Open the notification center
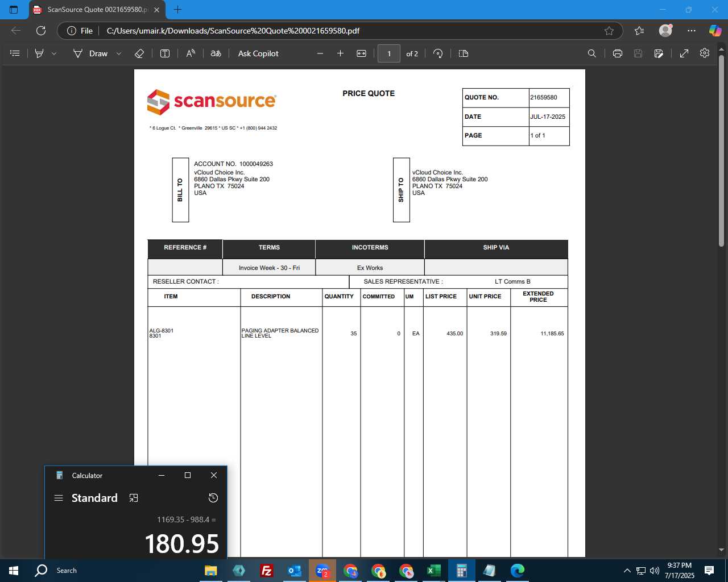728x582 pixels. (x=709, y=571)
